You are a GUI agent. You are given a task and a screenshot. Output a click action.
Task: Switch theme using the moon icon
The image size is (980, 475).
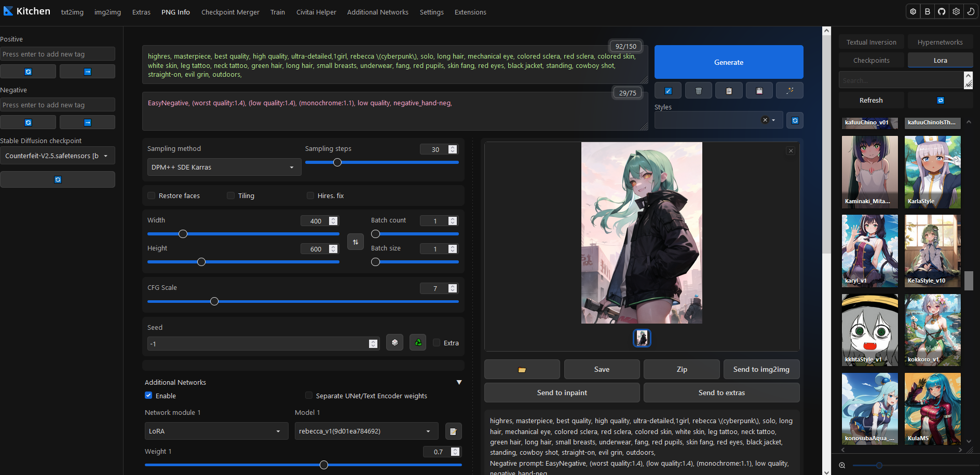click(x=971, y=11)
